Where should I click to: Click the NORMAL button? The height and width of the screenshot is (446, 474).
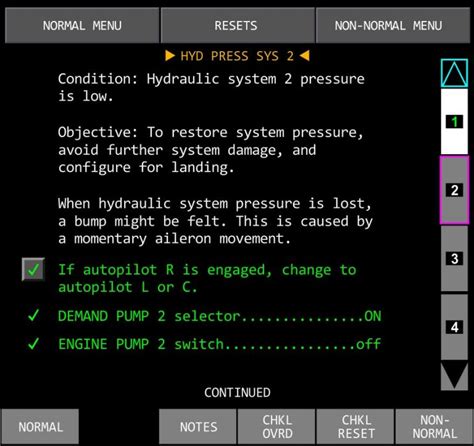40,427
